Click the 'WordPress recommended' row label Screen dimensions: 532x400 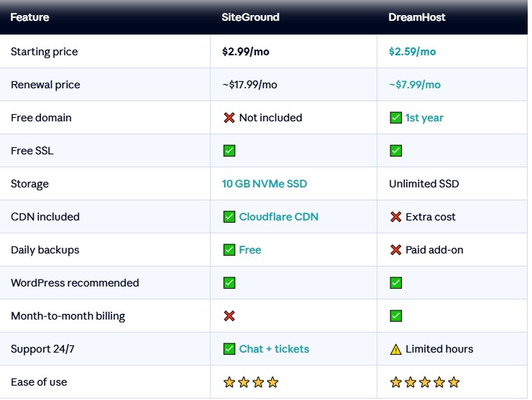click(75, 283)
